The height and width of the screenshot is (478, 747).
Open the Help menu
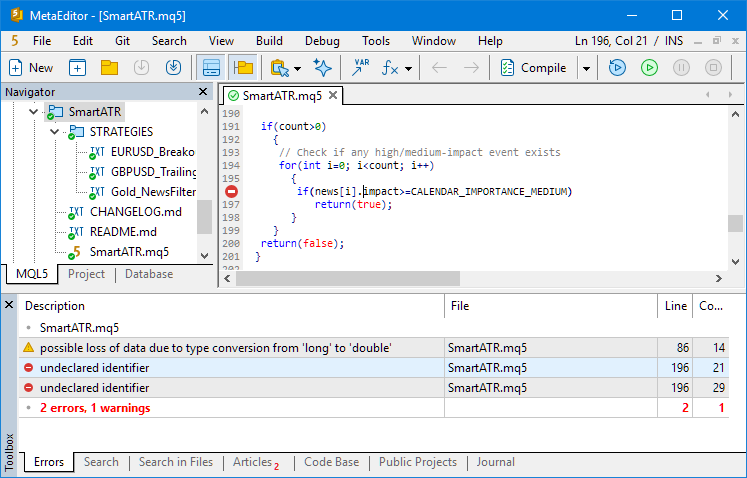tap(490, 41)
